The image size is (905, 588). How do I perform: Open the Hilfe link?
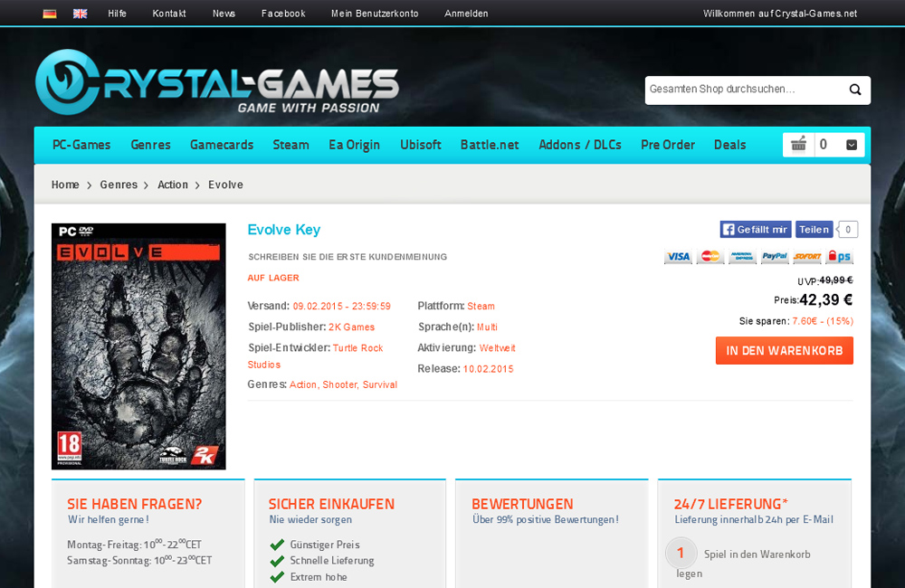click(x=117, y=14)
